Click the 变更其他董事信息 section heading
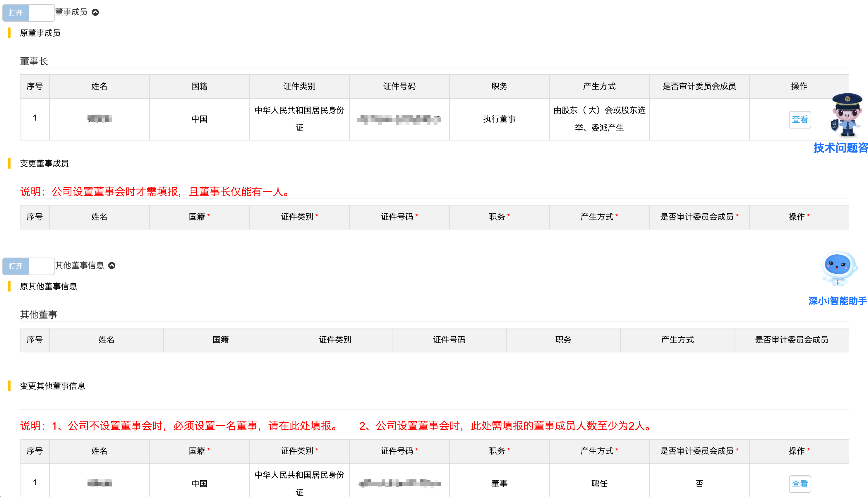Image resolution: width=868 pixels, height=497 pixels. (53, 386)
